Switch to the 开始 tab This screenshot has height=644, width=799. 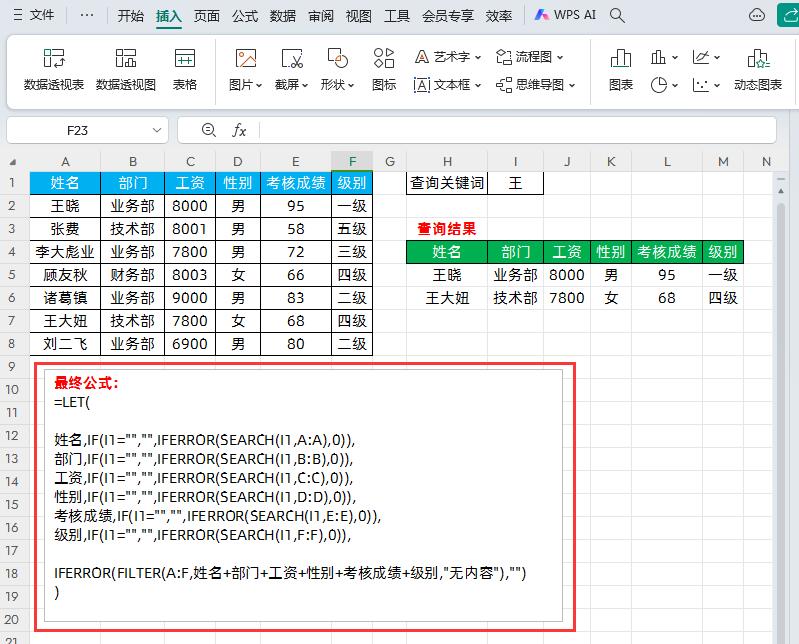[x=130, y=16]
